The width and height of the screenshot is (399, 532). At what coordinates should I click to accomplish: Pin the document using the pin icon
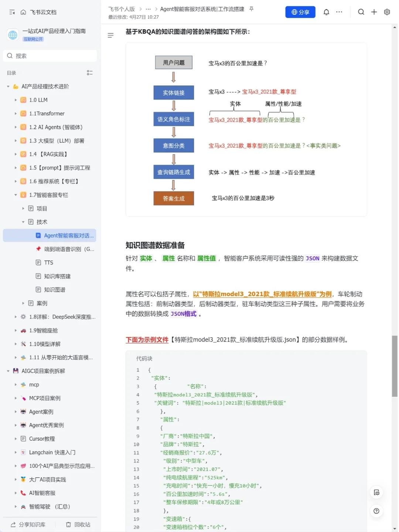(x=251, y=9)
